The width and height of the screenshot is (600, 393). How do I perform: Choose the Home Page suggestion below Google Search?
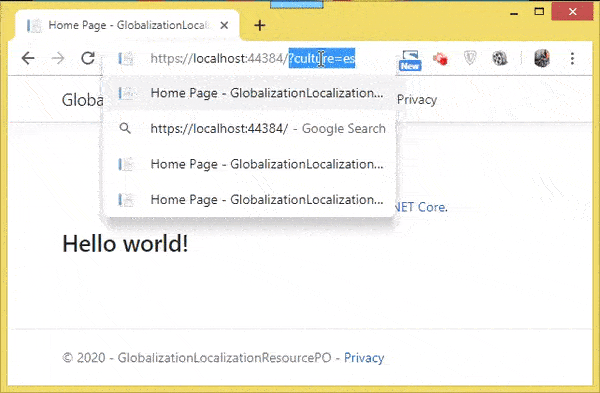[249, 164]
